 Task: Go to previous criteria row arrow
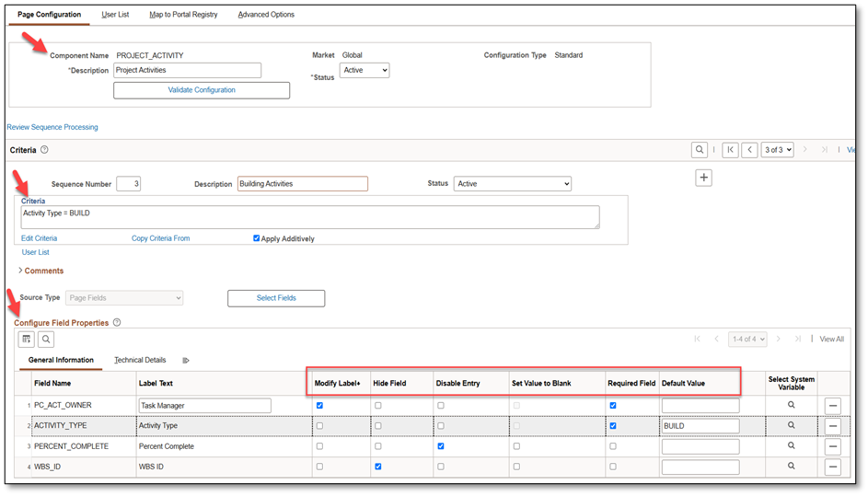749,149
